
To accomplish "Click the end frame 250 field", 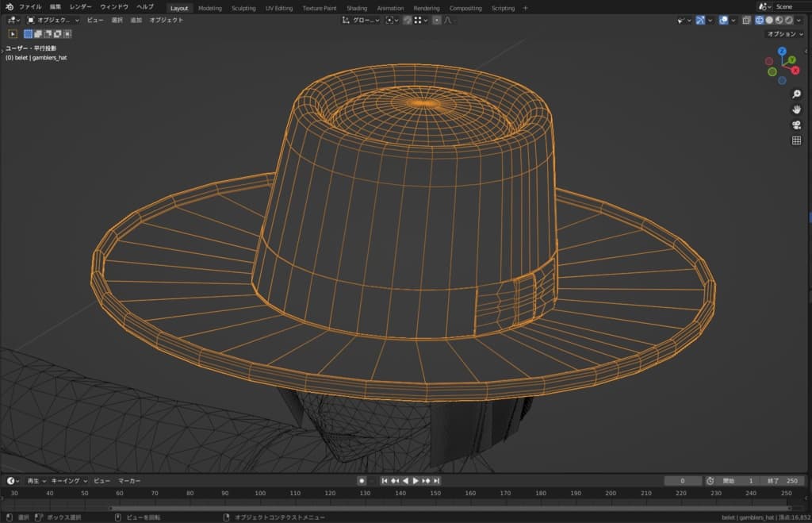I will point(783,481).
